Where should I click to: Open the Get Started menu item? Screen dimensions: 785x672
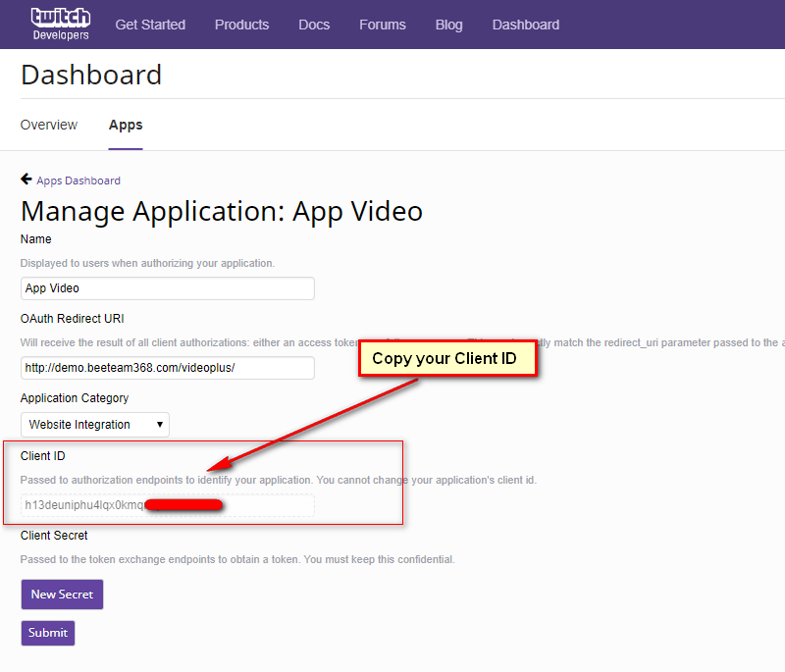150,25
